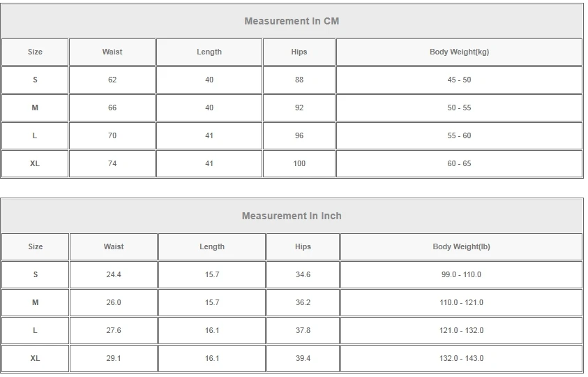The height and width of the screenshot is (377, 588).
Task: Click waist value 74
Action: click(112, 164)
